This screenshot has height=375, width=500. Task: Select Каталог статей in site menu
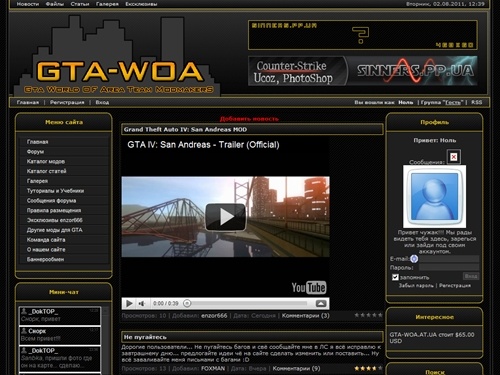click(47, 171)
